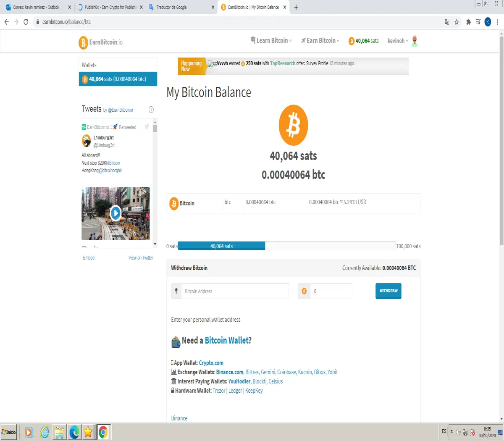Open the Trezor hardware wallet link

[x=219, y=391]
